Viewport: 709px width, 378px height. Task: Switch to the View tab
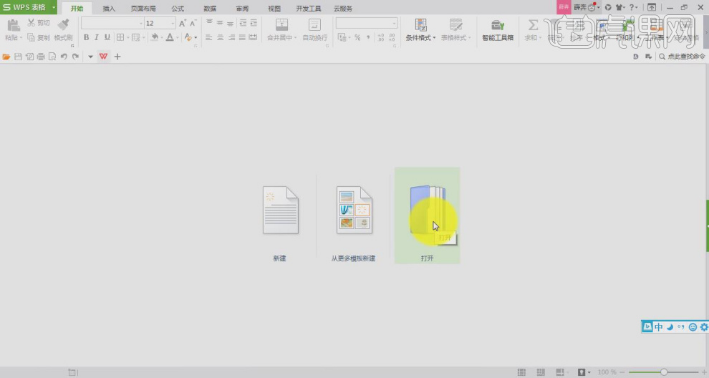click(274, 8)
